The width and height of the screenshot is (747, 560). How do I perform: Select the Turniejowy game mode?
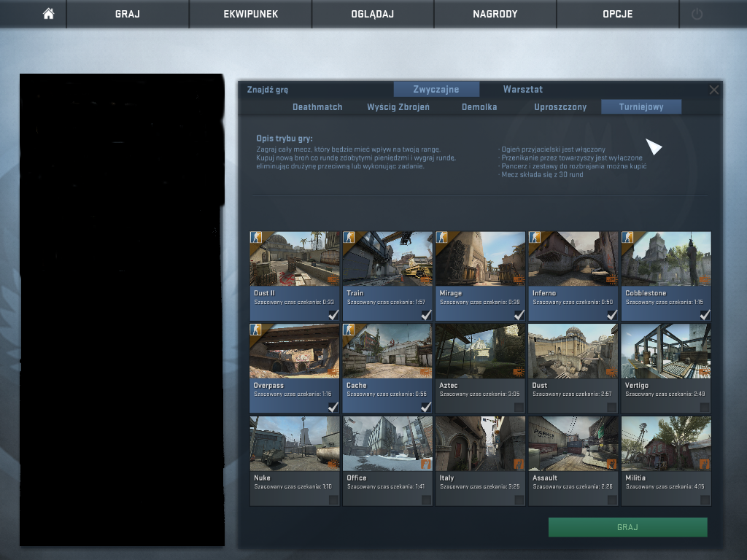pyautogui.click(x=641, y=107)
